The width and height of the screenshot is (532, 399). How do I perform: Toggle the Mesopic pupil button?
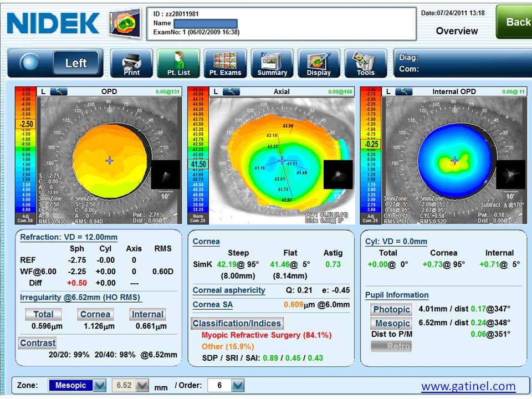click(391, 323)
